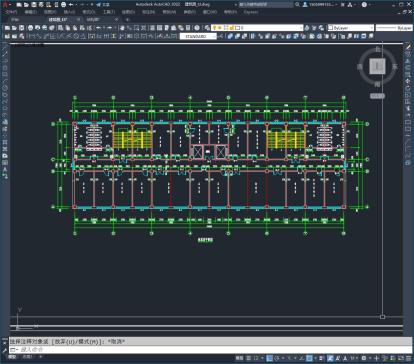Select the Explode modify tool
The height and width of the screenshot is (364, 414).
point(408,162)
